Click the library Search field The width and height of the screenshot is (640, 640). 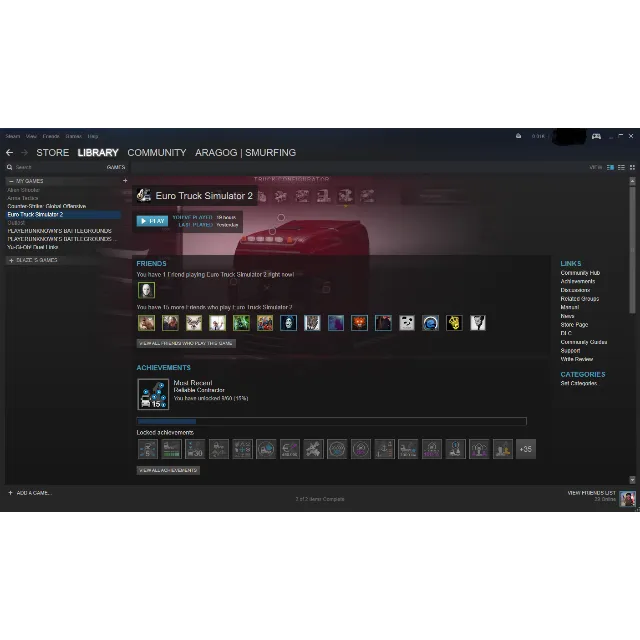[57, 167]
